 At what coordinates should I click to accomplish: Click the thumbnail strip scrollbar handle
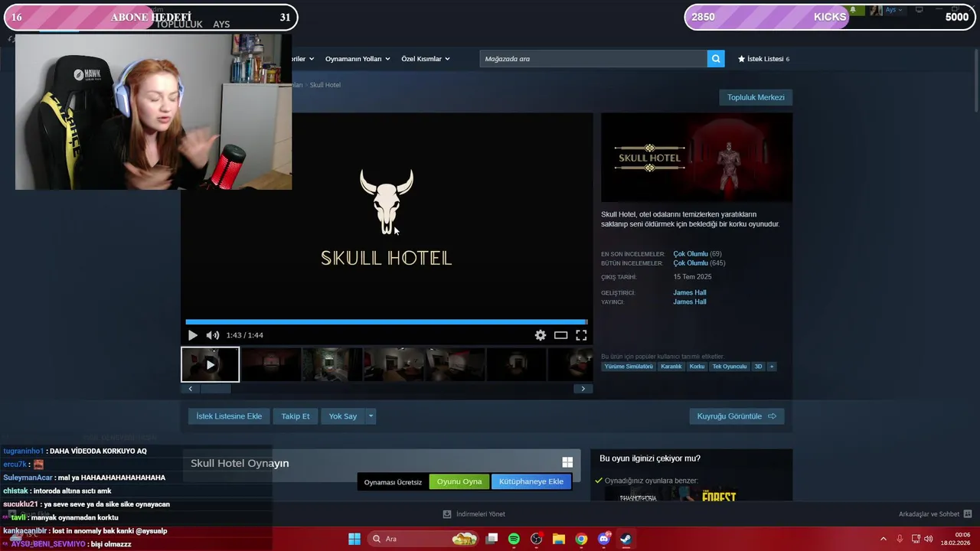tap(215, 389)
